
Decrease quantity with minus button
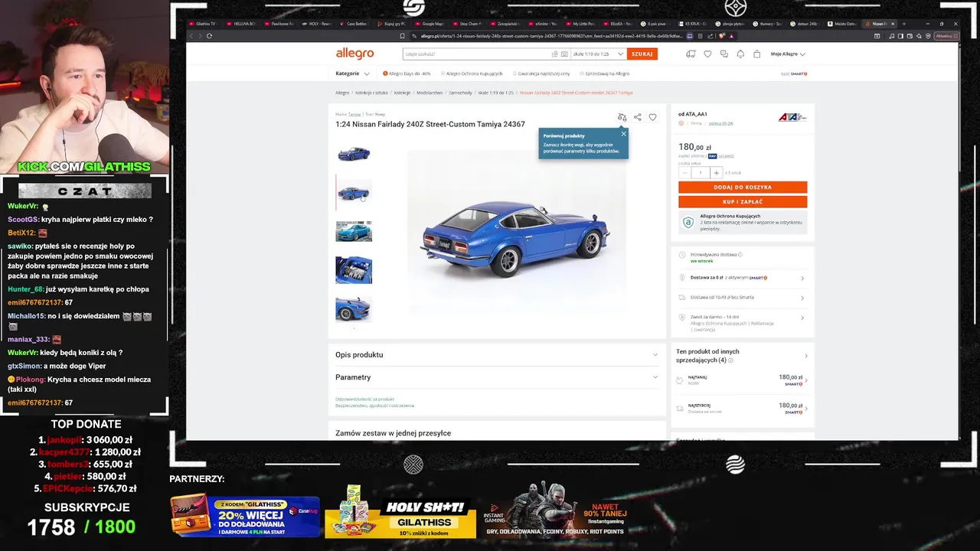tap(684, 173)
